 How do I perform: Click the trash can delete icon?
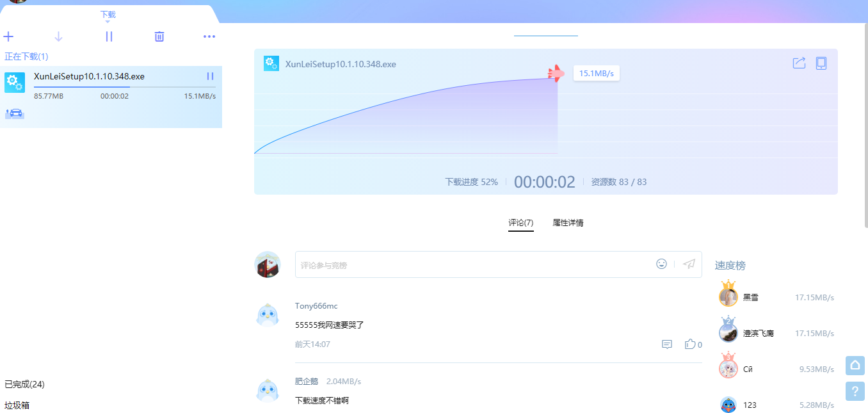point(159,36)
